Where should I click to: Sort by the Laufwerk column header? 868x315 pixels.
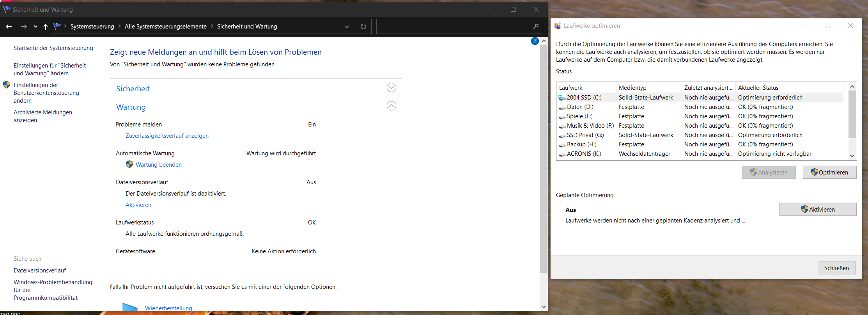coord(586,88)
